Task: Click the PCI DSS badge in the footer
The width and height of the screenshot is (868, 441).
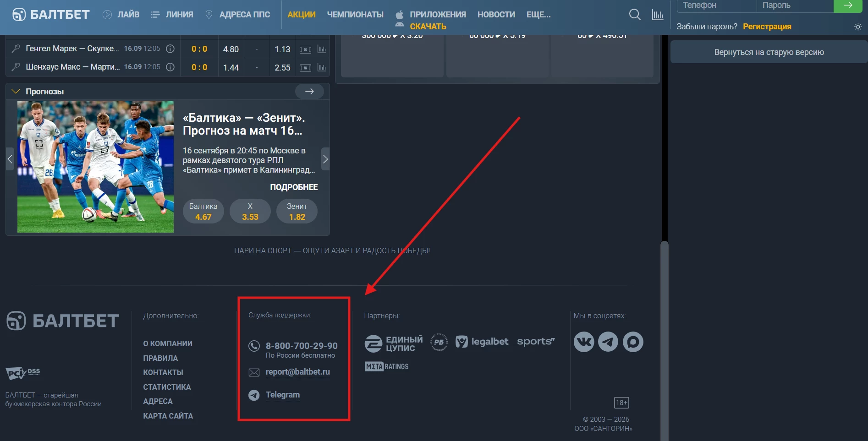Action: [x=23, y=373]
